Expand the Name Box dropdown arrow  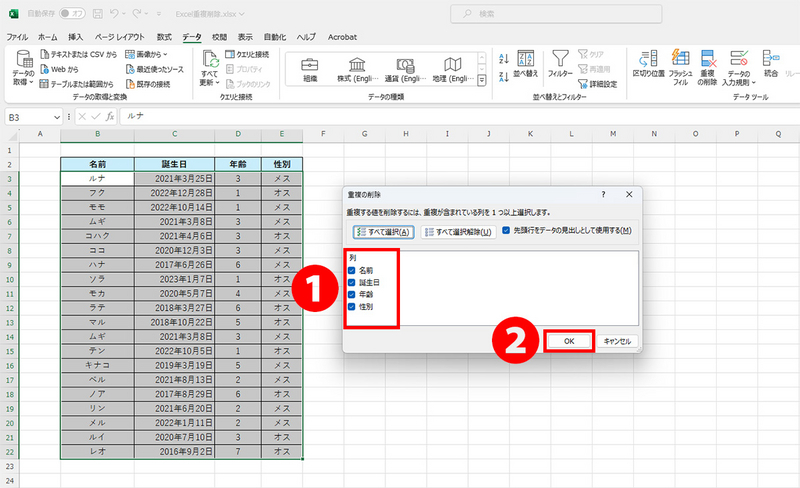pos(57,117)
